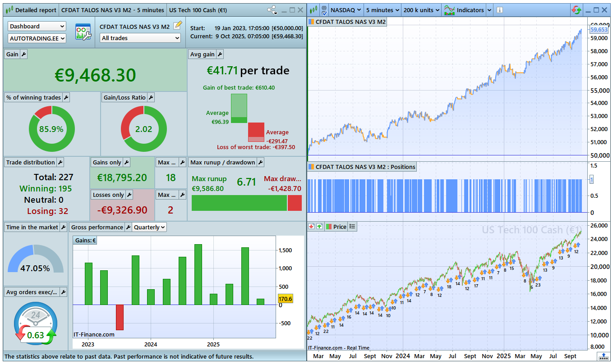
Task: Click the wrench icon beside Trade distribution
Action: point(60,163)
